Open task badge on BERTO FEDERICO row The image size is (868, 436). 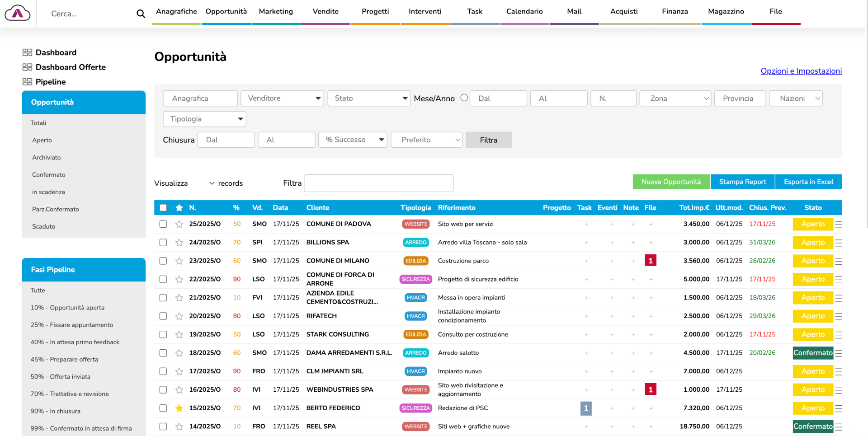[x=585, y=408]
